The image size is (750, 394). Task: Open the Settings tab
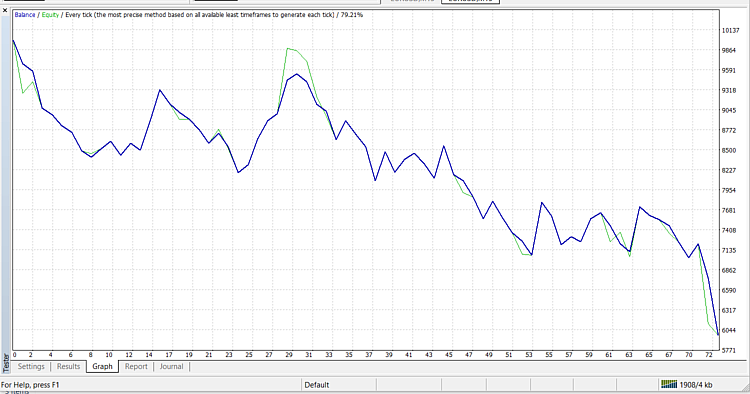[x=31, y=367]
